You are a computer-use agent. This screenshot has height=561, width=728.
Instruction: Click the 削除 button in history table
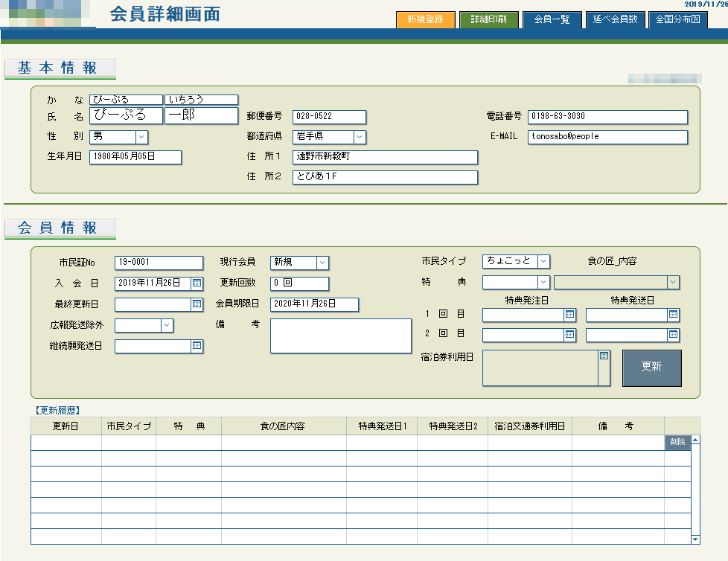click(x=677, y=442)
